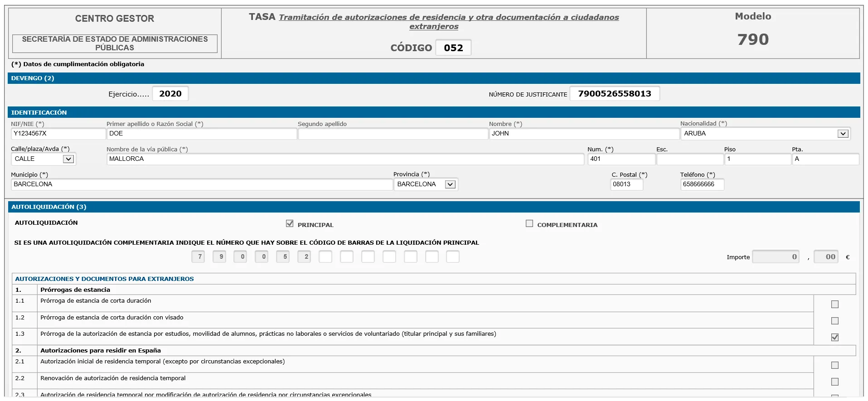The image size is (868, 401).
Task: Click the first empty barcode digit box after 2
Action: [325, 257]
